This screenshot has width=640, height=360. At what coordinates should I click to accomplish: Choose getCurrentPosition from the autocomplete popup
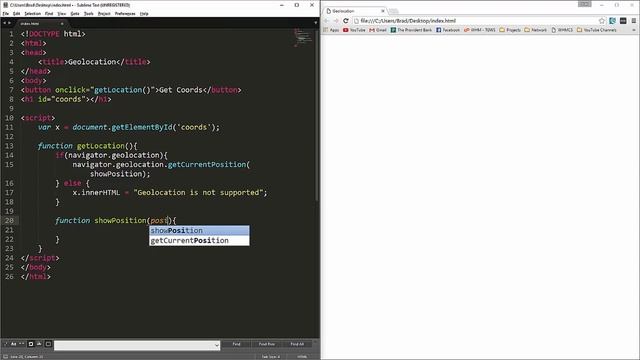199,240
